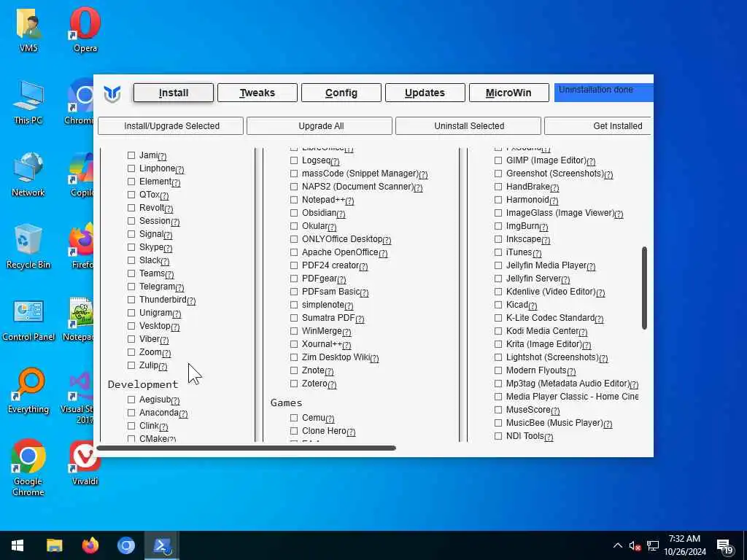Open the (?) help link next to Zotero
The width and height of the screenshot is (747, 560).
click(332, 385)
